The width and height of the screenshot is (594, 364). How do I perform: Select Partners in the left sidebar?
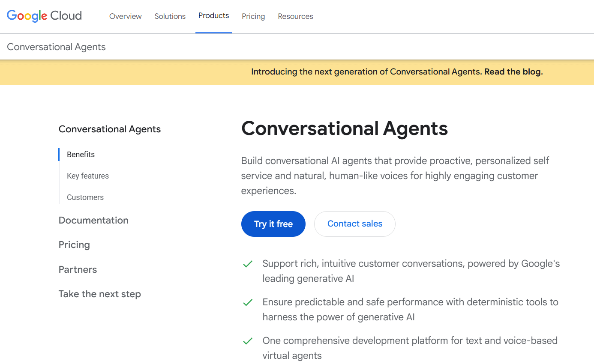78,269
